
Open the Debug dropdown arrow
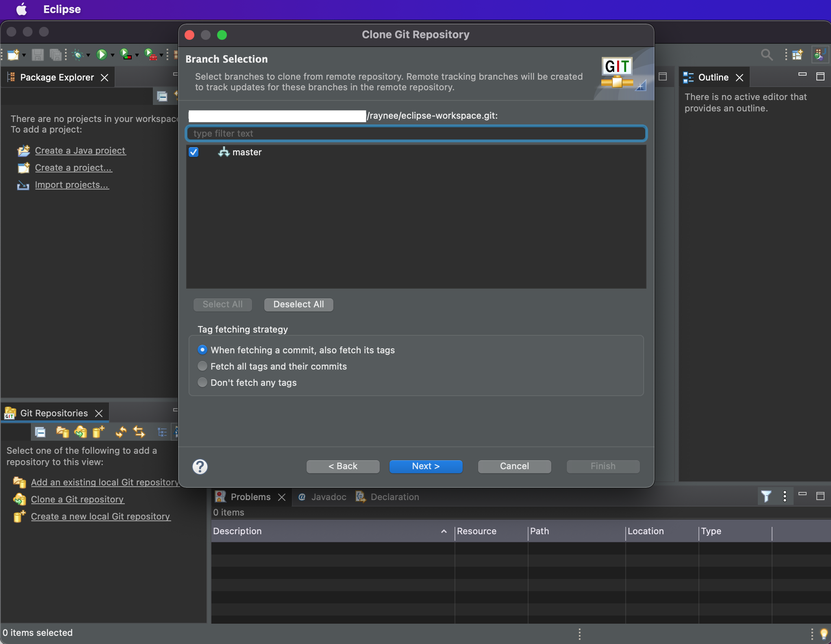[88, 55]
